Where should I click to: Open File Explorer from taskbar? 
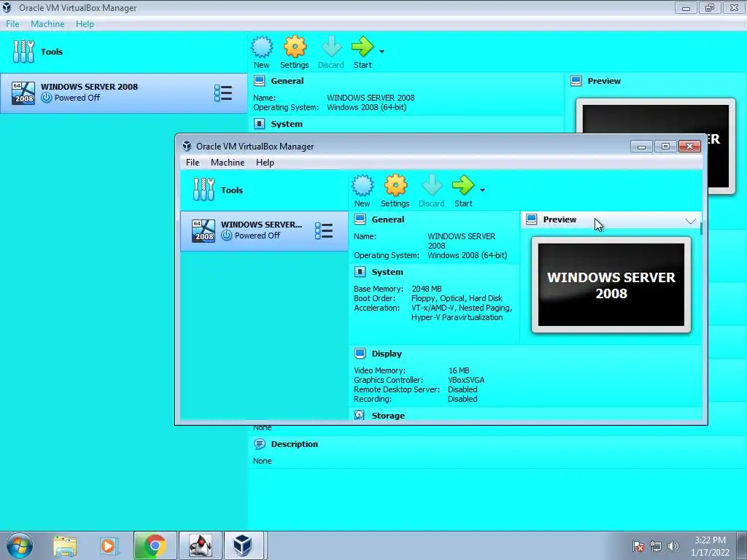(x=65, y=545)
